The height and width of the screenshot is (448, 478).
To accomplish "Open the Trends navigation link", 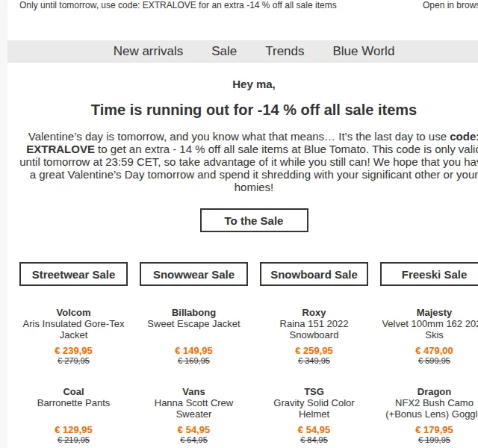I will tap(285, 52).
